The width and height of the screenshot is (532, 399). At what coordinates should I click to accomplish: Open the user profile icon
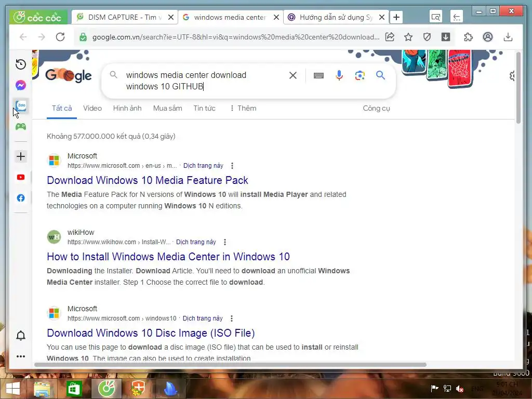(487, 37)
